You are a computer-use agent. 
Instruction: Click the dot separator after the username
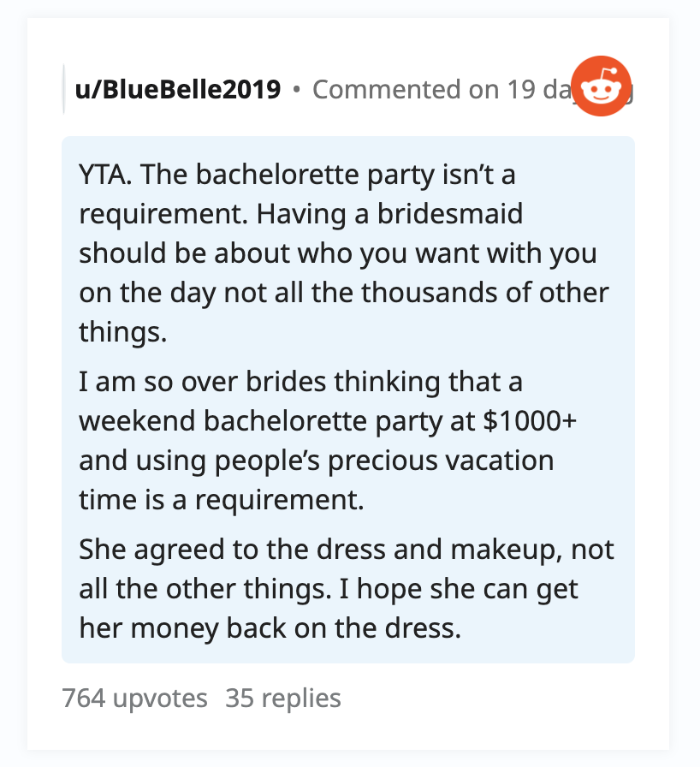click(296, 90)
